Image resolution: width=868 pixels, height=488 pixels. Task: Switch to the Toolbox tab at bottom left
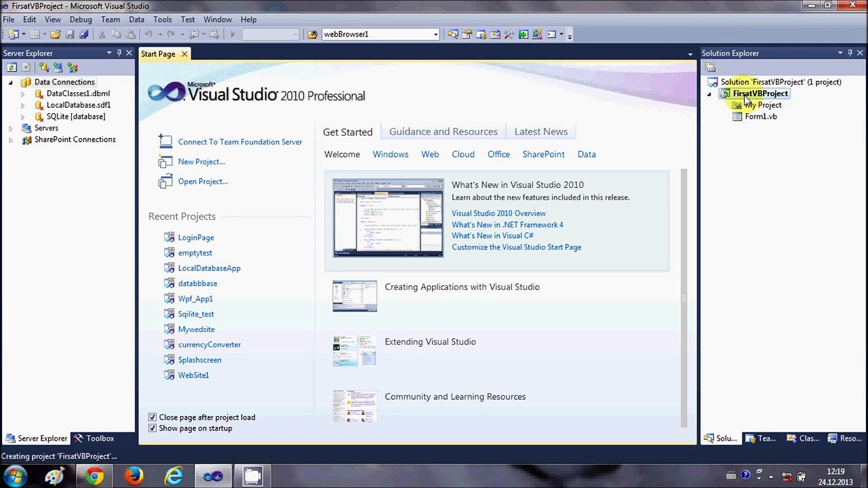tap(94, 439)
